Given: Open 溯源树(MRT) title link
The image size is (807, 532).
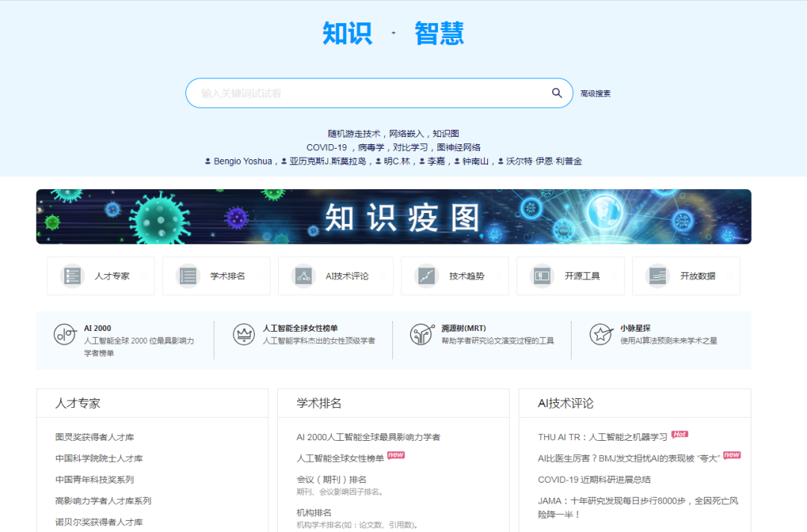Looking at the screenshot, I should coord(464,328).
